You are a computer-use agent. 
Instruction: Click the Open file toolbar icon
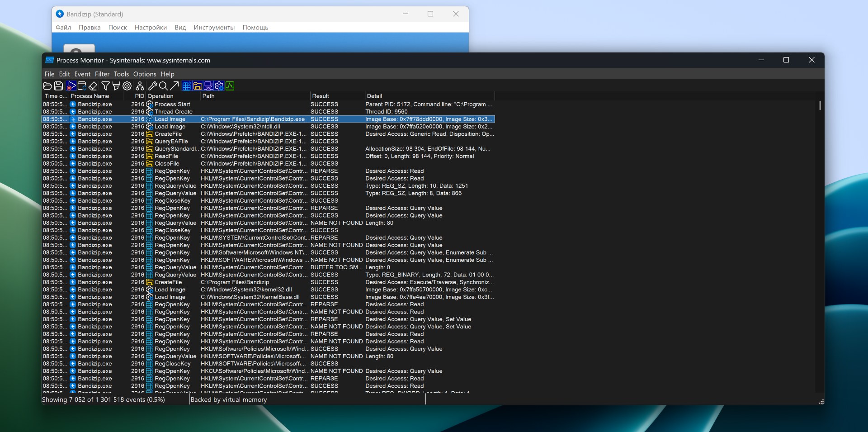click(x=47, y=86)
